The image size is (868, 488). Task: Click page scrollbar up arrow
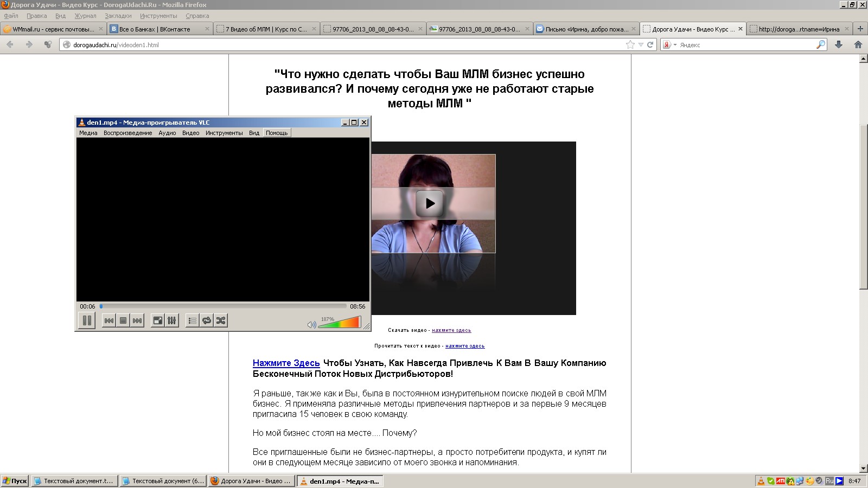pyautogui.click(x=864, y=59)
